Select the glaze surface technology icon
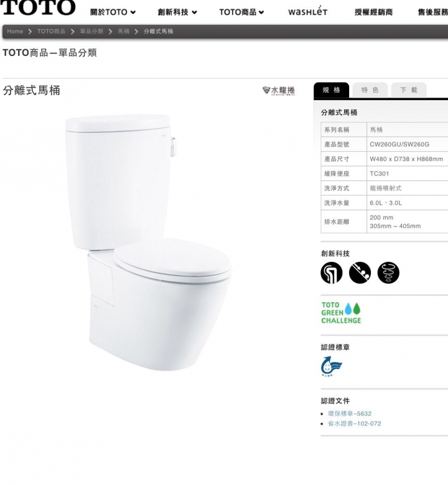 [360, 272]
